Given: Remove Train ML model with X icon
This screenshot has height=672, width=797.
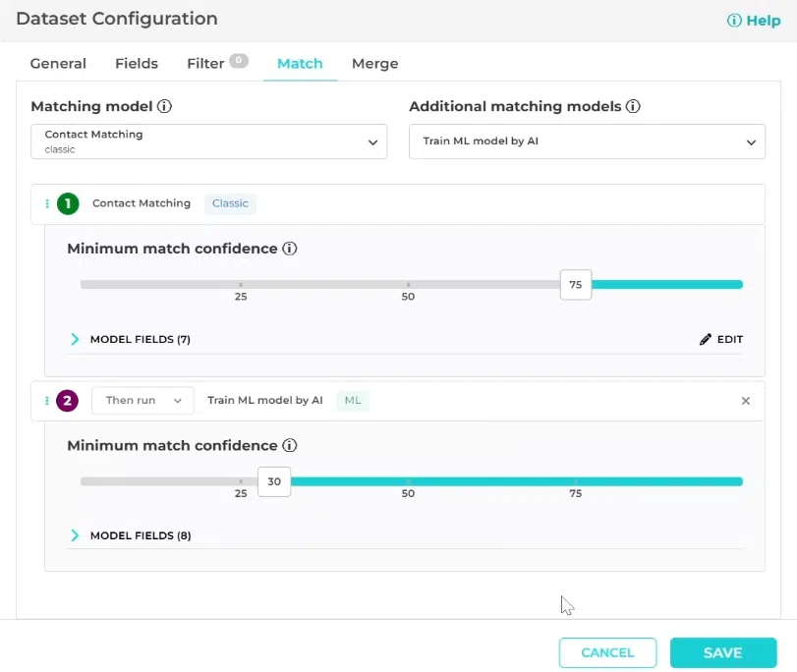Looking at the screenshot, I should pos(746,401).
